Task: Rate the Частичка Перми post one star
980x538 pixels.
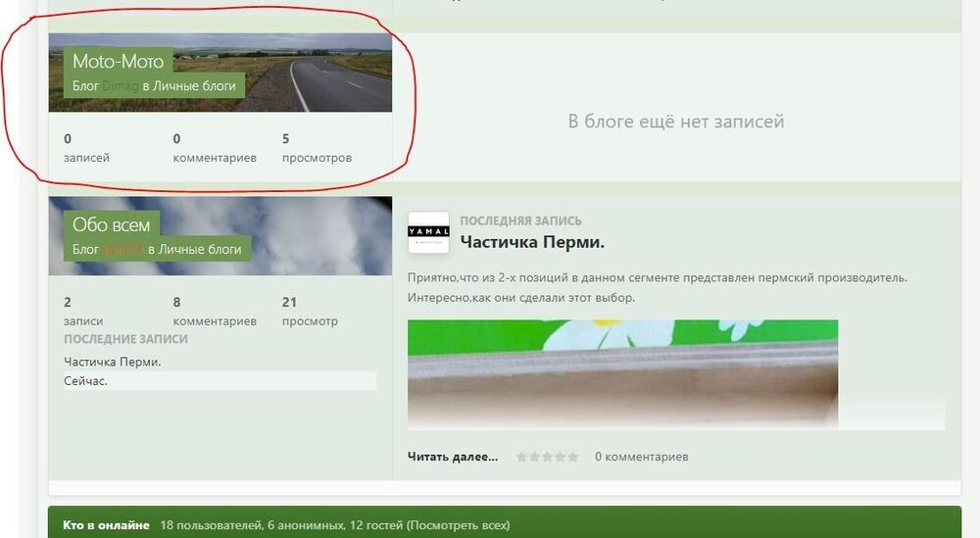Action: pyautogui.click(x=522, y=457)
